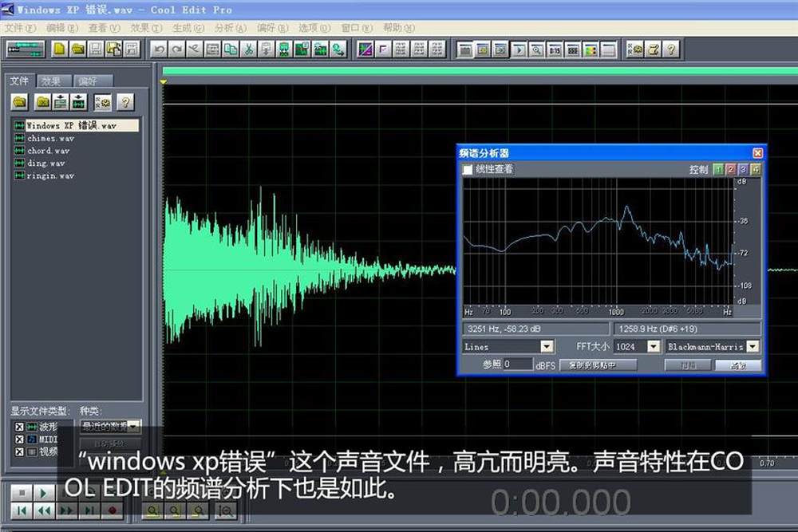This screenshot has width=798, height=532.
Task: Click the vertical zoom magnifier icon
Action: tap(226, 510)
